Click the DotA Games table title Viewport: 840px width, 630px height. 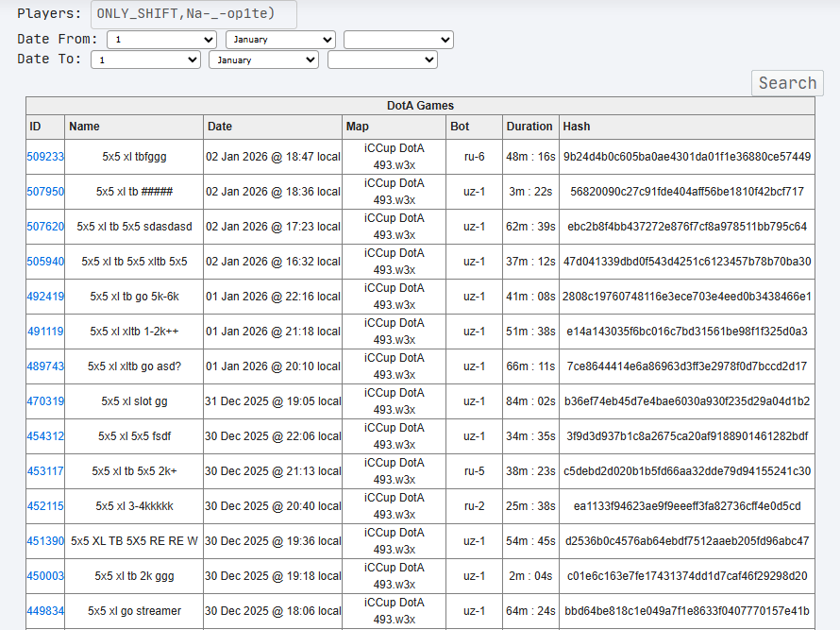(421, 106)
